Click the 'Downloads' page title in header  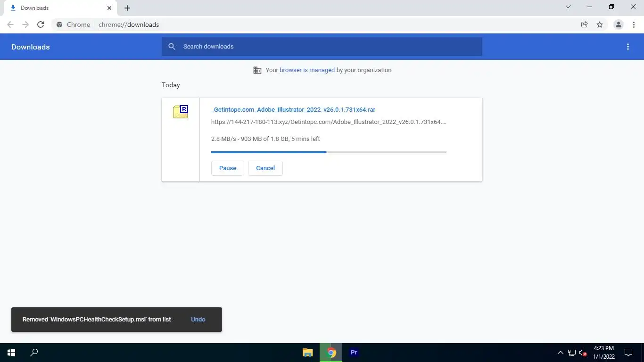pyautogui.click(x=31, y=47)
